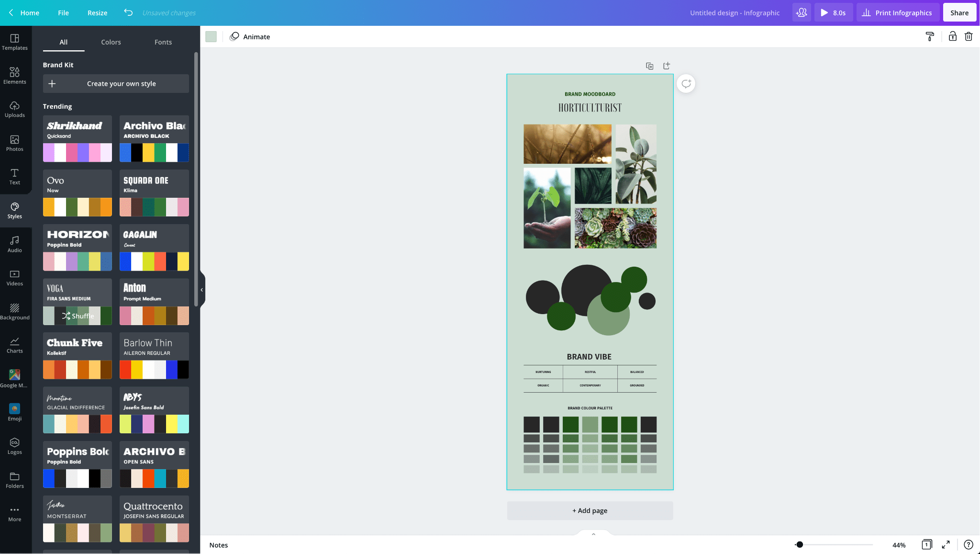
Task: Delete element with trash icon
Action: coord(969,36)
